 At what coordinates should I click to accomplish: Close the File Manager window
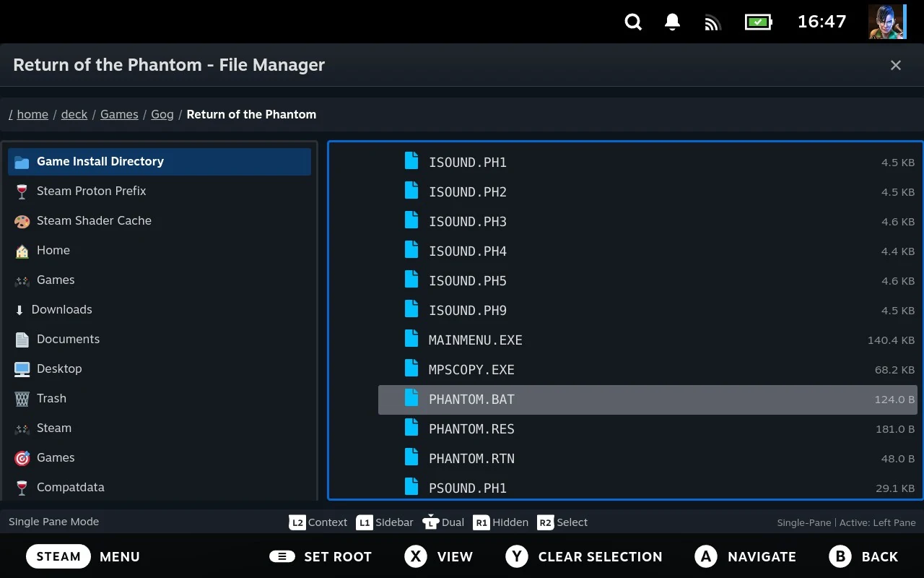coord(896,65)
